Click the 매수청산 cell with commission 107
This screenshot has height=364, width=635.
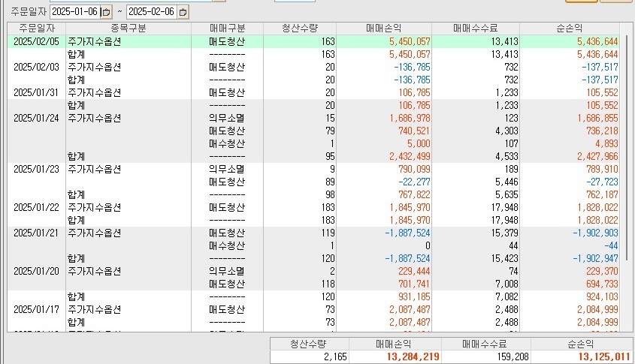pos(227,143)
